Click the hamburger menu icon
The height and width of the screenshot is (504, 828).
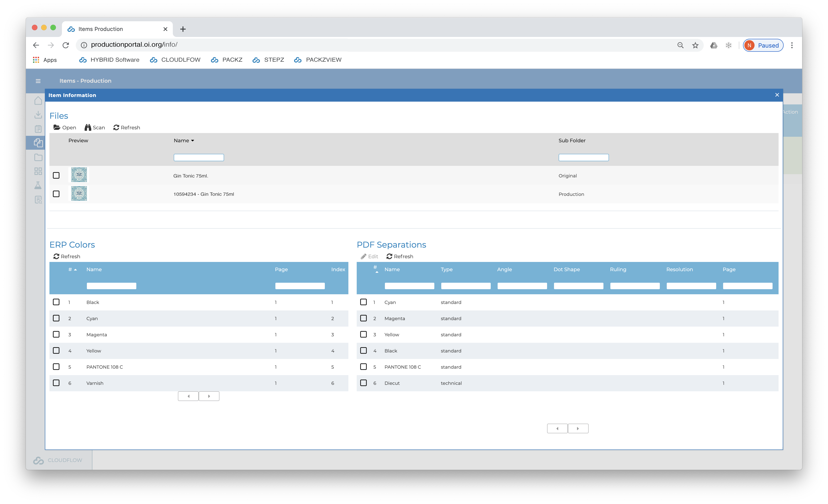(x=38, y=81)
